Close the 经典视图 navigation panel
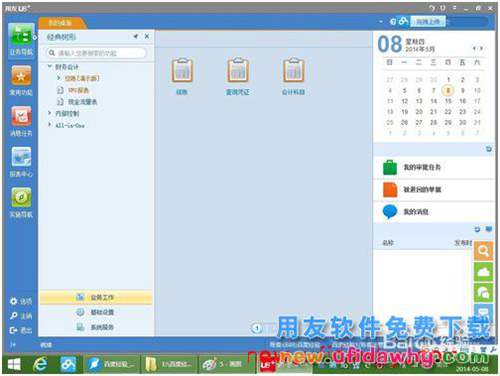Screen dimensions: 500x376 click(x=147, y=36)
